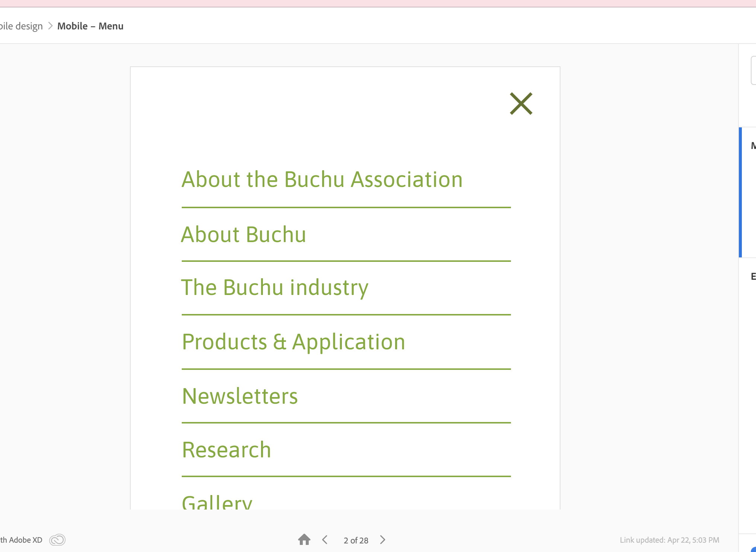Open About the Buchu Association menu item
Viewport: 756px width, 552px height.
pyautogui.click(x=322, y=180)
